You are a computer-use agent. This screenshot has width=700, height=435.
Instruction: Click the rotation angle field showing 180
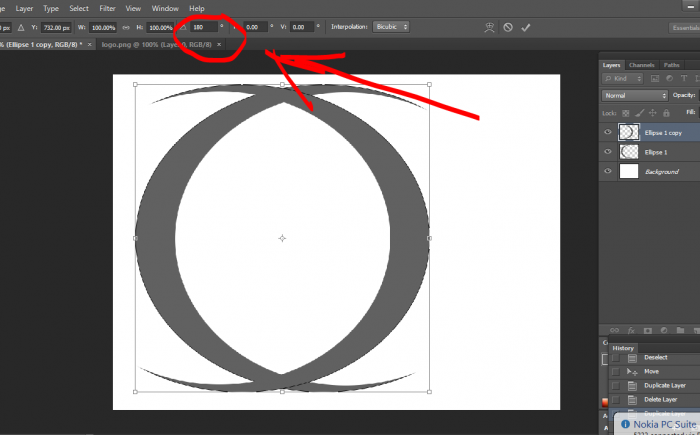(x=204, y=27)
